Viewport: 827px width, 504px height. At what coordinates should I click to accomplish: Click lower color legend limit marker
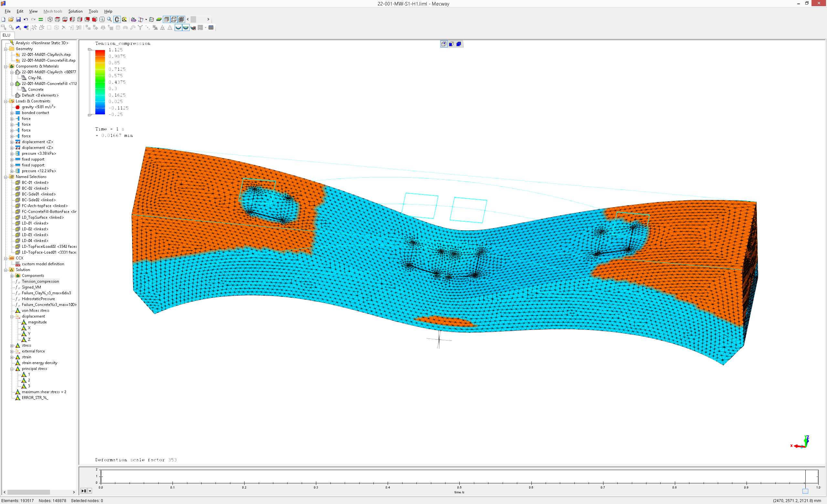click(89, 115)
